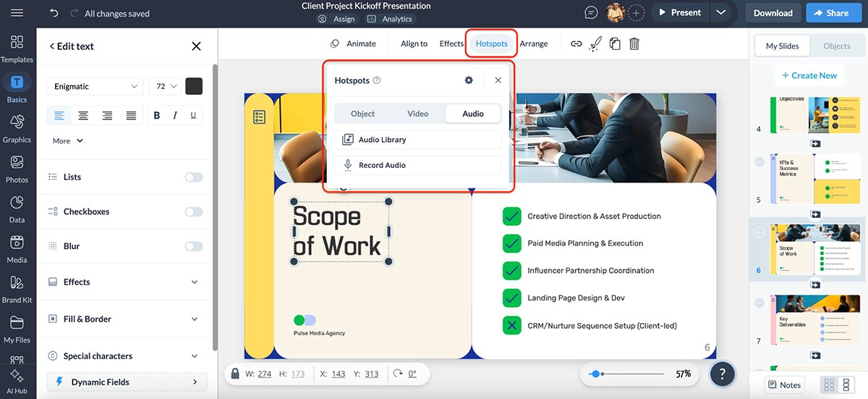Toggle the Lists switch on
Screen dimensions: 868x399
click(x=193, y=177)
